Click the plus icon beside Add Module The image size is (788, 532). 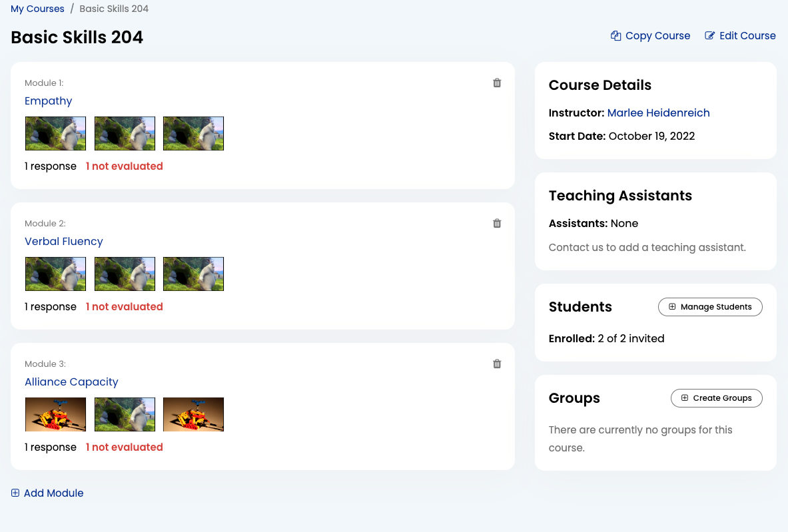coord(15,493)
